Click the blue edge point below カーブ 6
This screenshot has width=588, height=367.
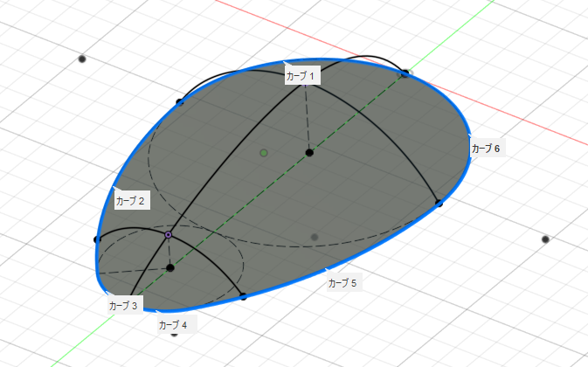(x=439, y=204)
